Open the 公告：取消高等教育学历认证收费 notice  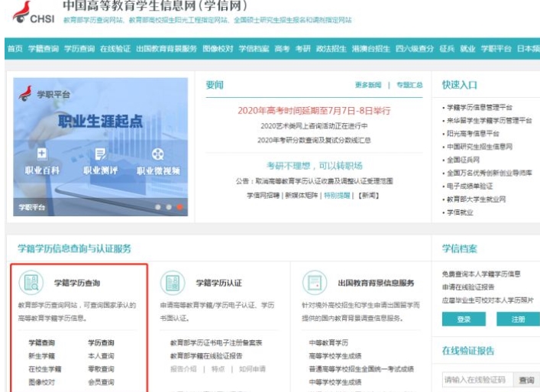coord(314,181)
